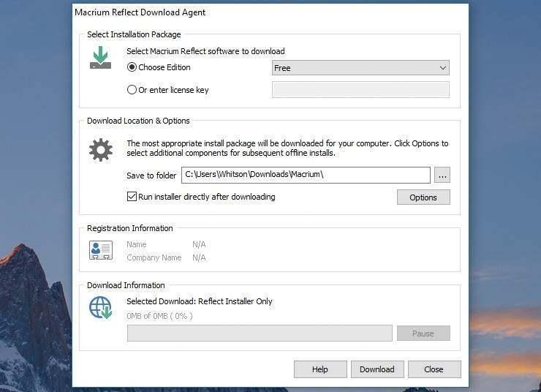Open the Options button

423,197
